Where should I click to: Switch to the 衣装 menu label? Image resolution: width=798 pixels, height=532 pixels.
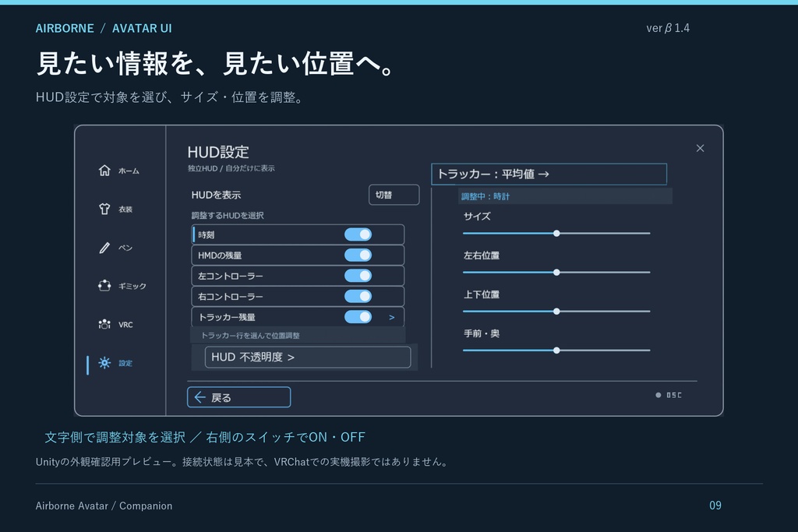tap(125, 210)
